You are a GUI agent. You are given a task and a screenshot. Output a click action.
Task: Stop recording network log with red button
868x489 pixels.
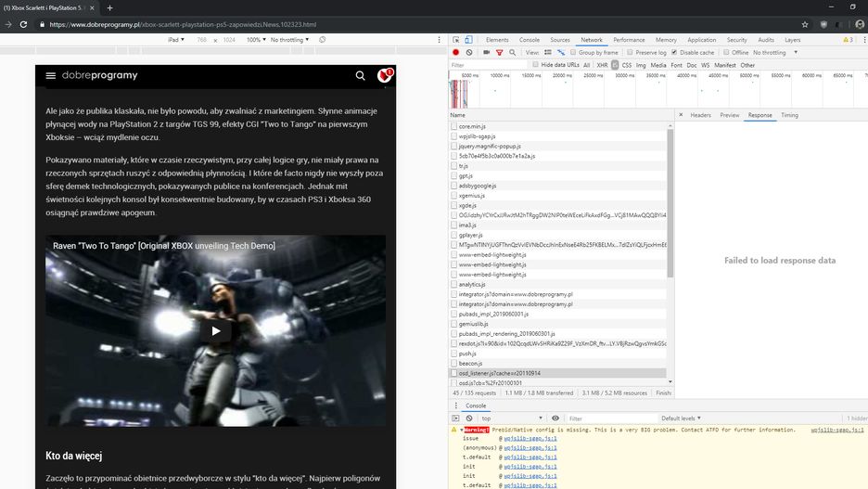(455, 53)
